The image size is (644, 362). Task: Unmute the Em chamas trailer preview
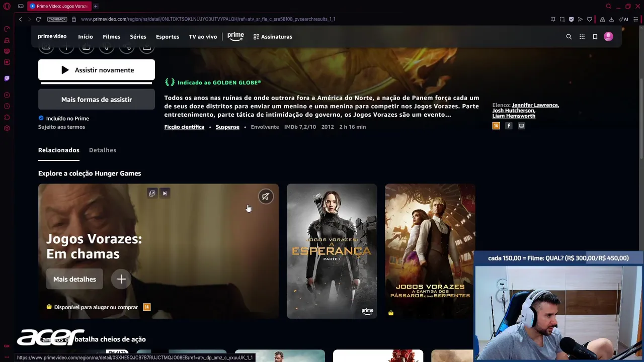point(266,197)
